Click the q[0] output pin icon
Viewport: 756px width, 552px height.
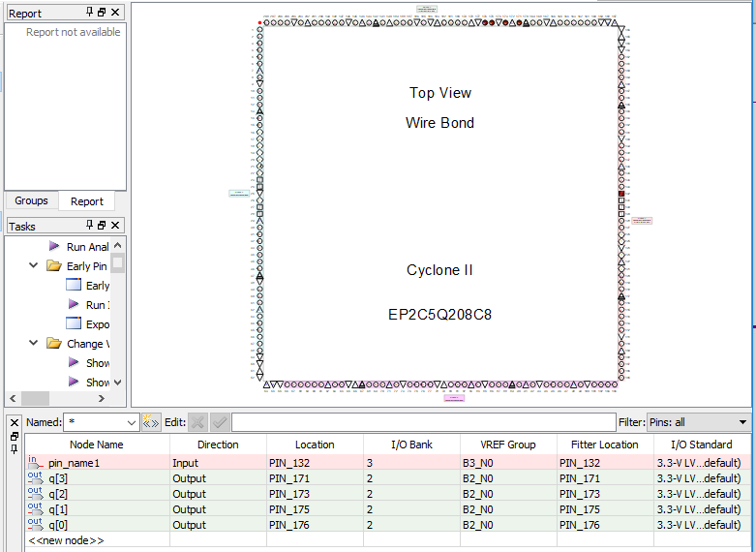[x=35, y=524]
